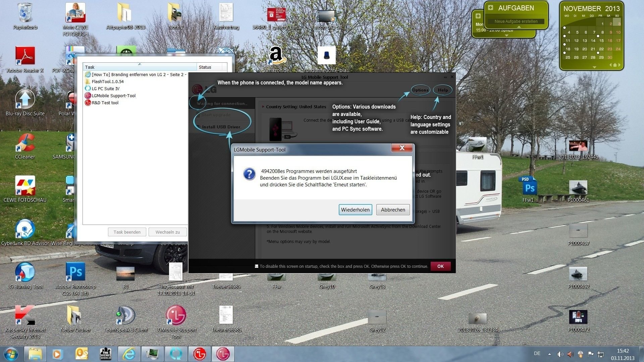This screenshot has width=644, height=362.
Task: Open the Altpapier08-2013 folder icon
Action: [x=125, y=16]
